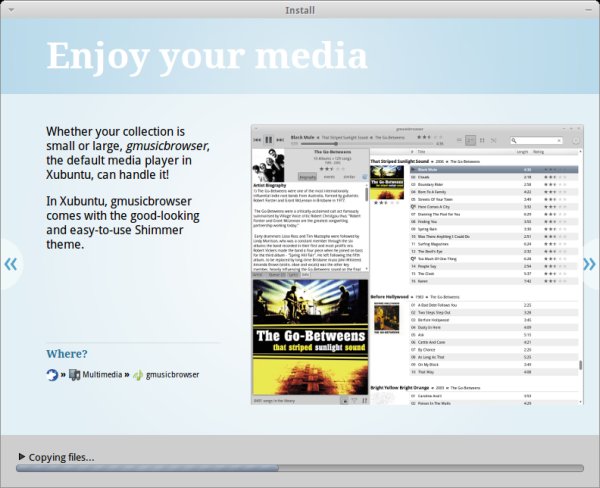Select highlighted 'Black Mule' track row in screenshot

tap(494, 170)
